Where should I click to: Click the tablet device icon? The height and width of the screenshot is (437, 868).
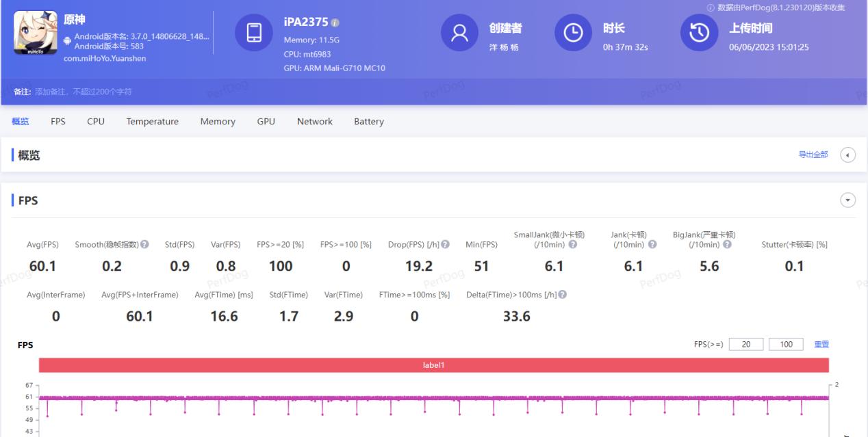(254, 33)
